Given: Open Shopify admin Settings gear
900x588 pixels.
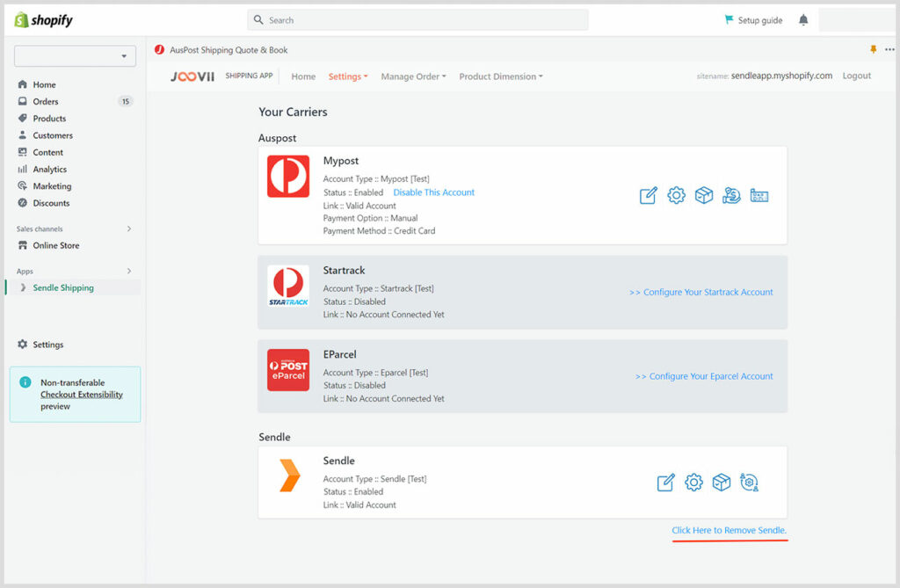Looking at the screenshot, I should coord(22,344).
